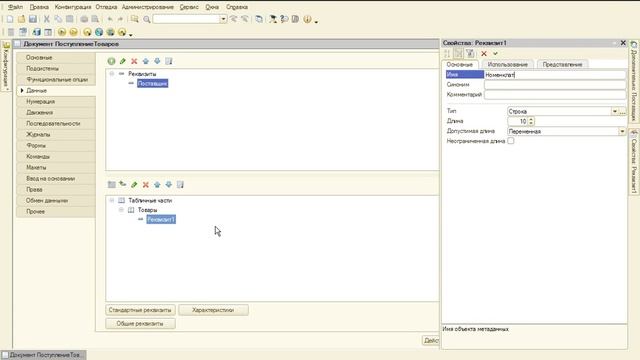
Task: Click green confirm checkmark in Свойства toolbar
Action: pyautogui.click(x=495, y=53)
